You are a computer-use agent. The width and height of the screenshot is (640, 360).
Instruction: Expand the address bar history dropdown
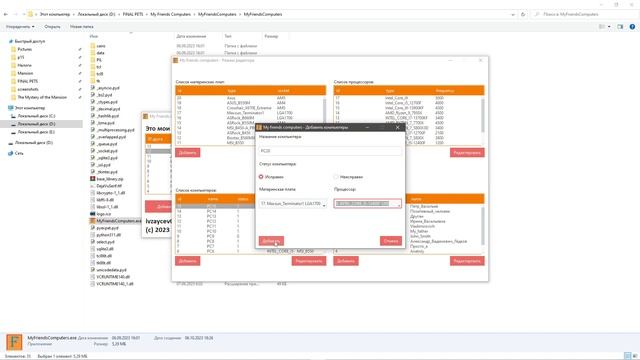coord(513,14)
